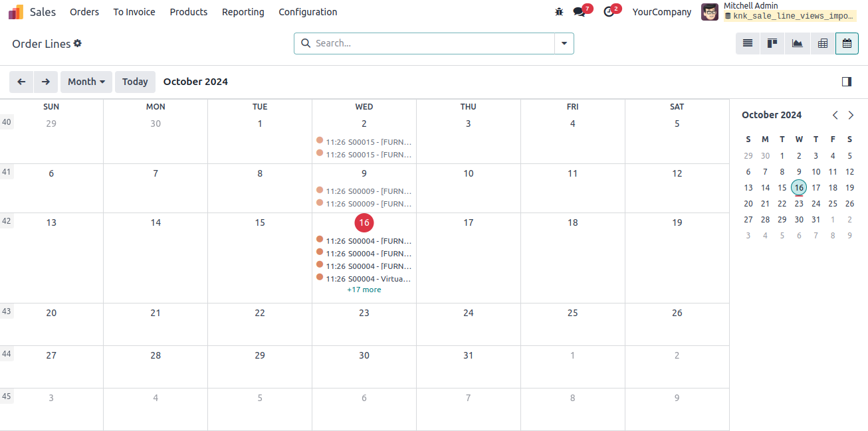Screen dimensions: 868x431
Task: Expand the +17 more events link
Action: pos(364,290)
